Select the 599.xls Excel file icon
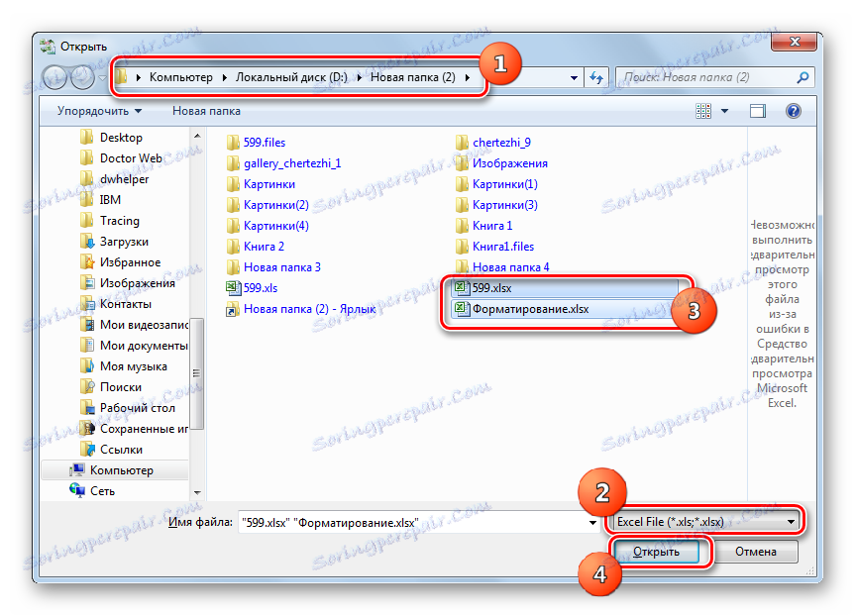The height and width of the screenshot is (616, 856). pos(233,288)
